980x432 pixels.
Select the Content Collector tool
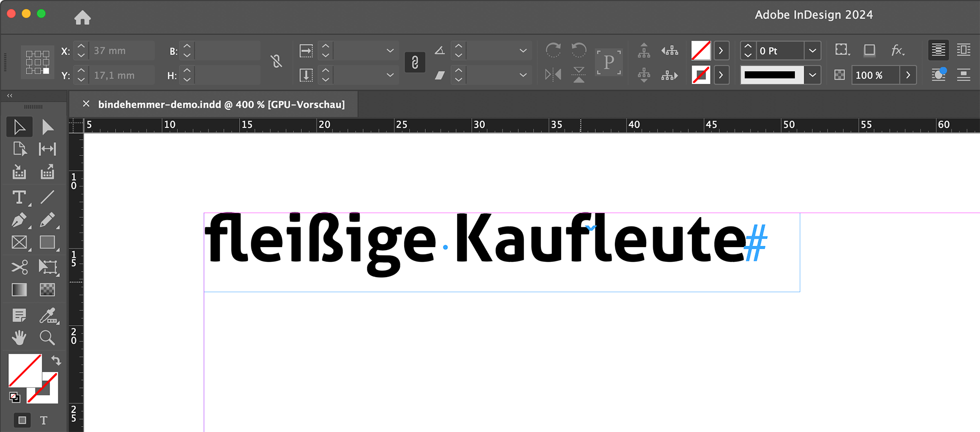(x=20, y=172)
